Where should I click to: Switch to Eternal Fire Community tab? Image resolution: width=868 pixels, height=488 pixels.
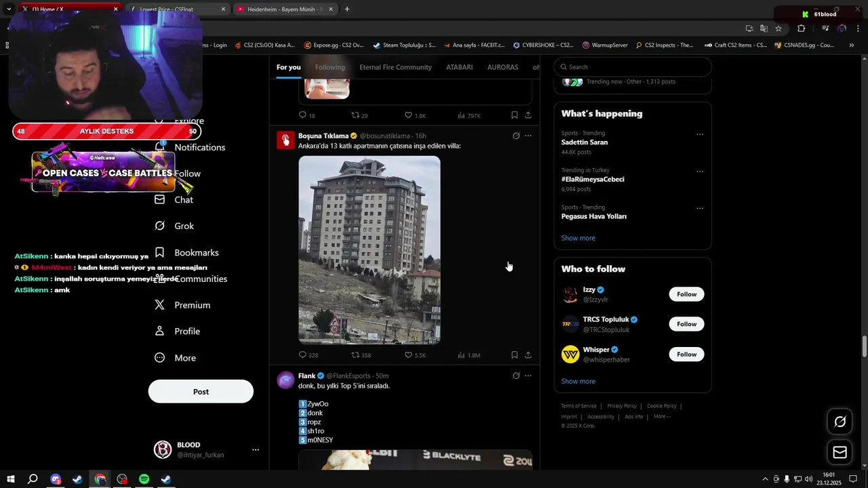pos(395,67)
